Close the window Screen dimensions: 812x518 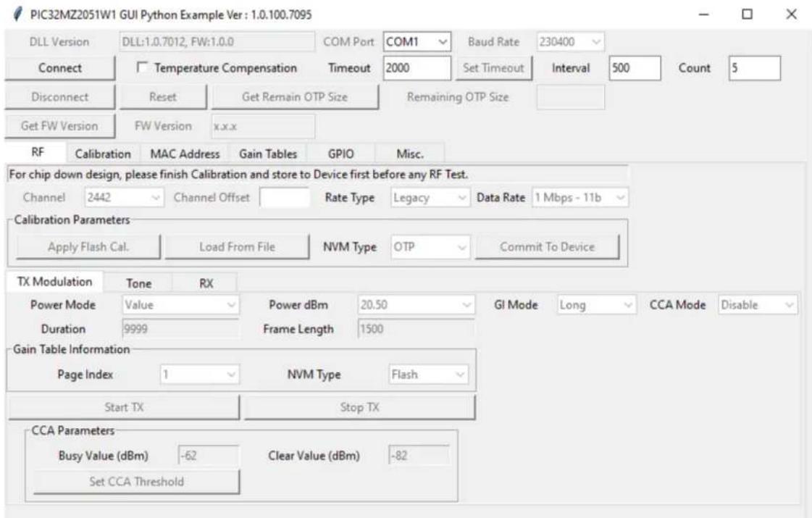[x=791, y=14]
